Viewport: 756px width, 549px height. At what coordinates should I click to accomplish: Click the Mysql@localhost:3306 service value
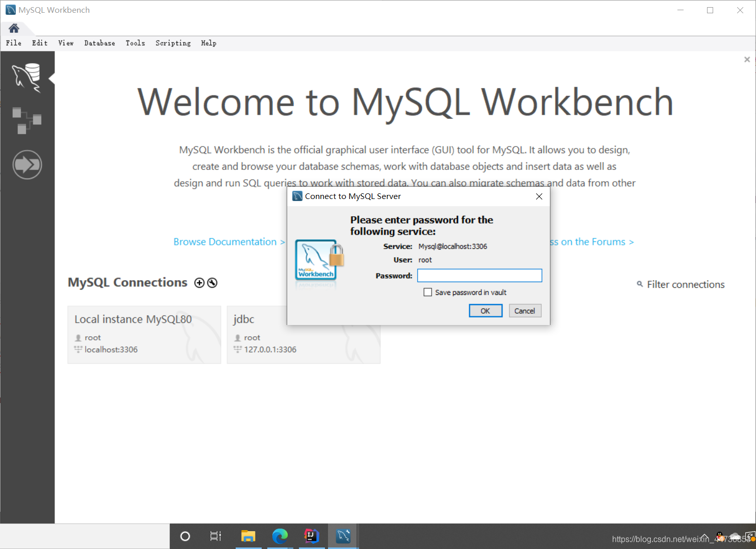[x=452, y=246]
